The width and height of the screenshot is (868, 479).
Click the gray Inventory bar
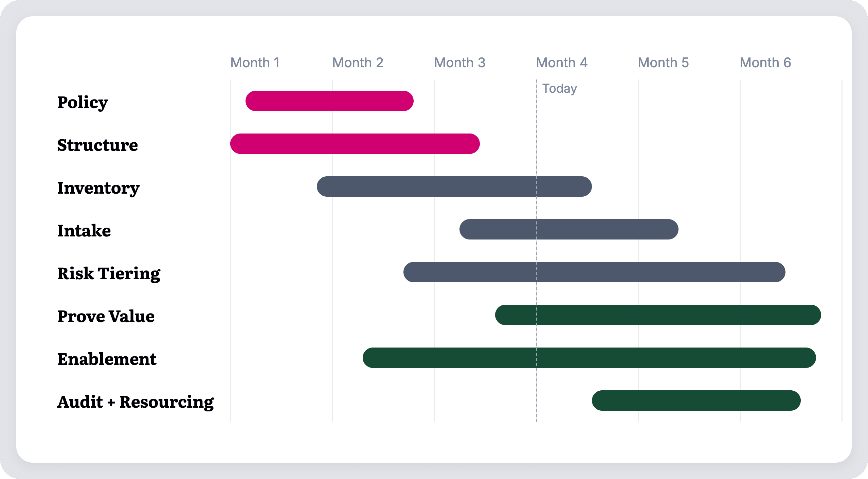pyautogui.click(x=454, y=187)
